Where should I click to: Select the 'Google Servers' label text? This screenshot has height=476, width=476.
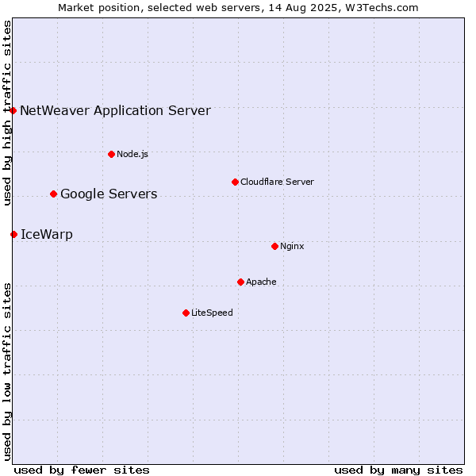pos(109,194)
